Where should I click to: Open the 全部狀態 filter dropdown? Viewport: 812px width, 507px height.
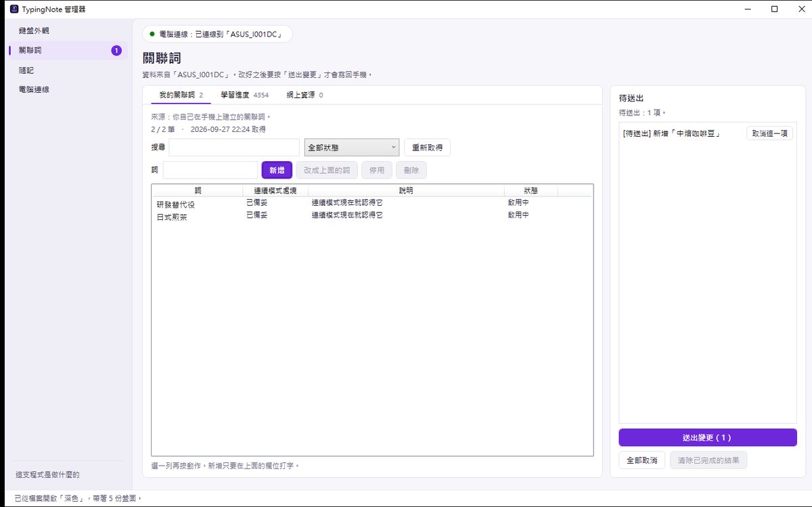[x=352, y=148]
